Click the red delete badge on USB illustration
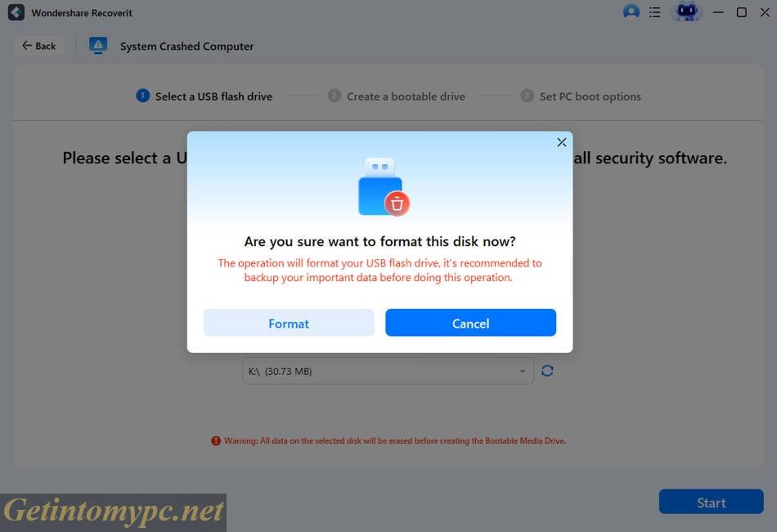This screenshot has height=532, width=777. pos(397,203)
